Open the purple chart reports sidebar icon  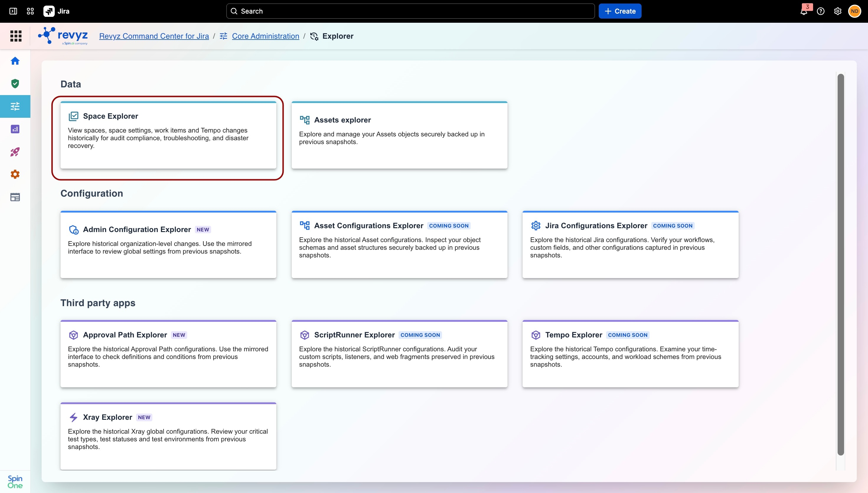pos(15,129)
